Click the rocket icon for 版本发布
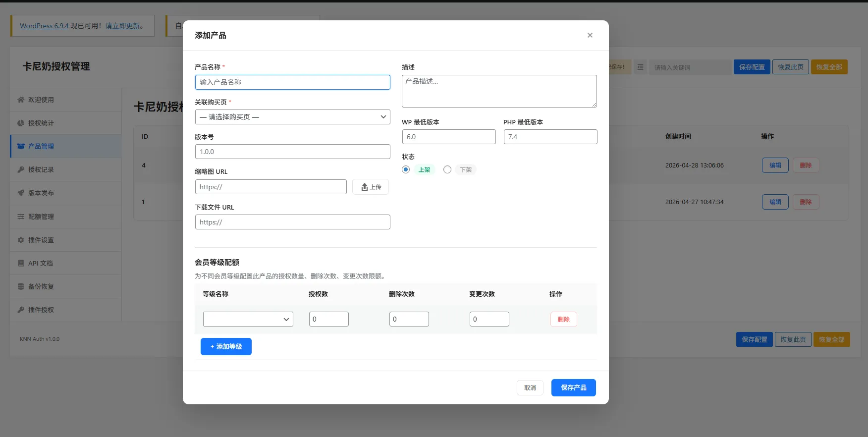 (21, 193)
